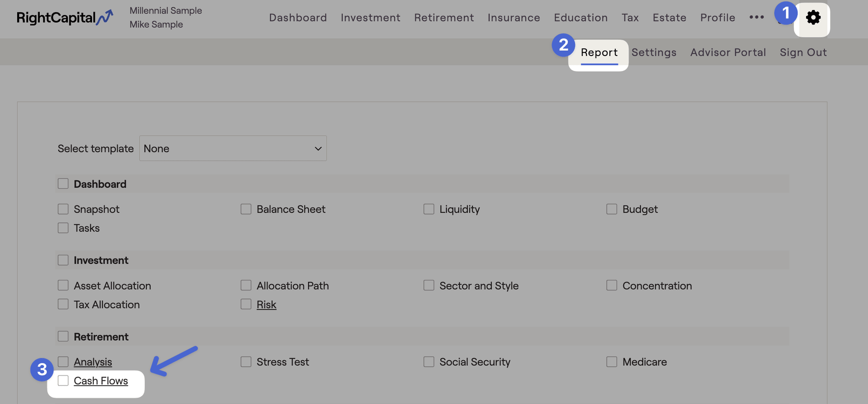This screenshot has height=404, width=868.
Task: Go to Advisor Portal
Action: [x=728, y=52]
